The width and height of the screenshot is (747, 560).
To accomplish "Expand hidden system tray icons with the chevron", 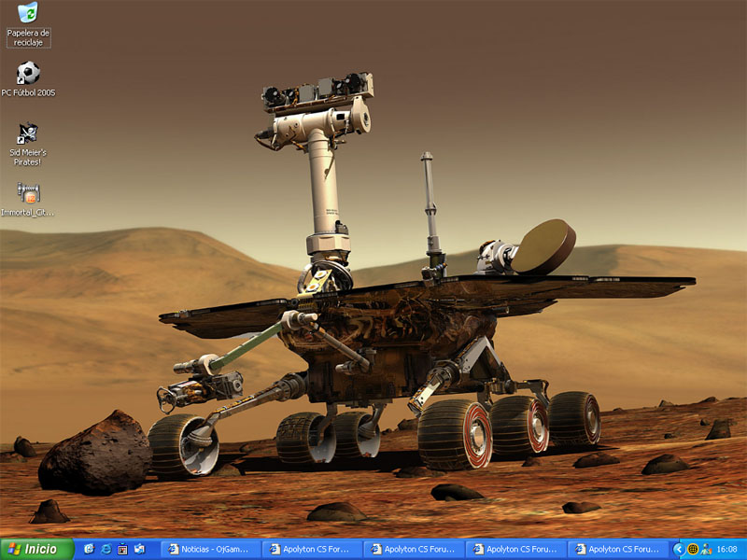I will 679,549.
